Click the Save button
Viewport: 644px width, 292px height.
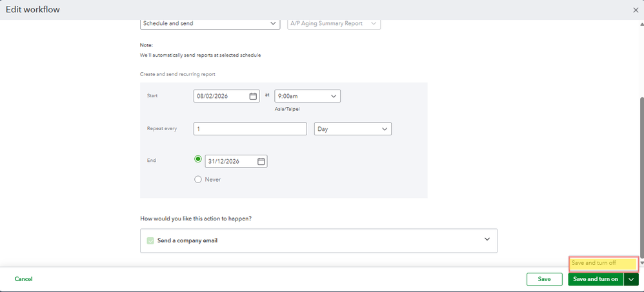tap(544, 279)
